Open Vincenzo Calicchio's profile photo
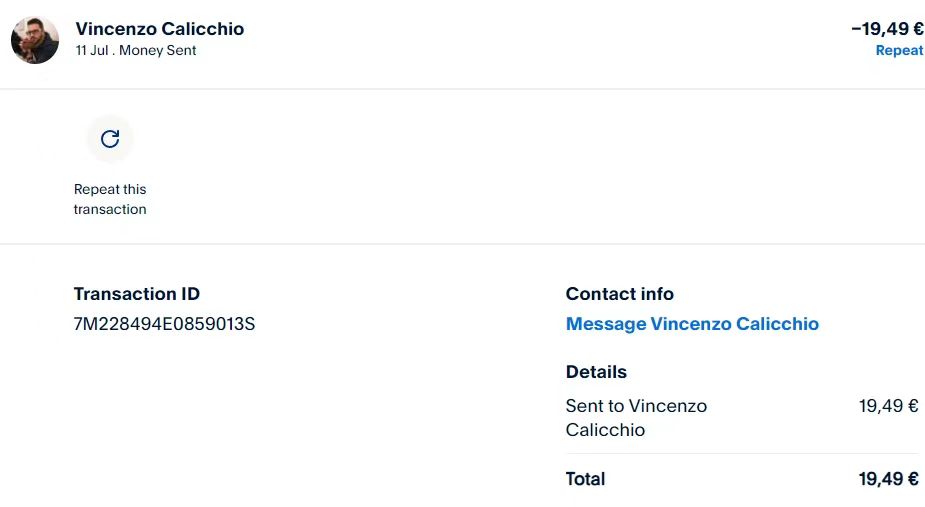The width and height of the screenshot is (925, 507). (35, 40)
